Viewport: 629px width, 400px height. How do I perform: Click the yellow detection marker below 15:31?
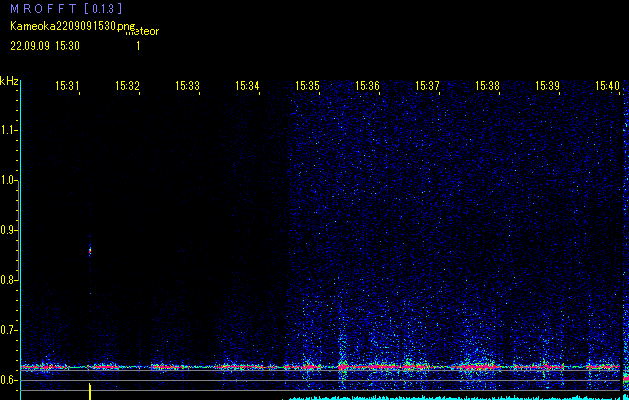(90, 392)
